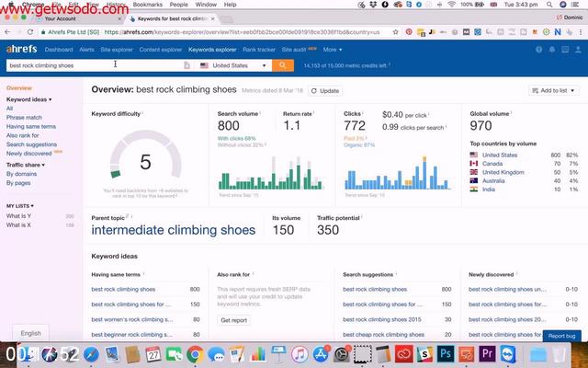Open Safari from the Dock
Screen dimensions: 588x368
click(x=91, y=354)
